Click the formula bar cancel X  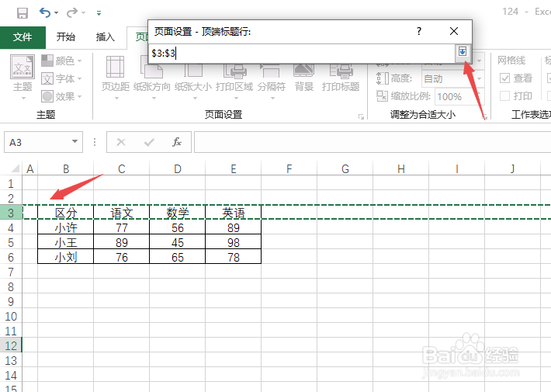coord(121,142)
